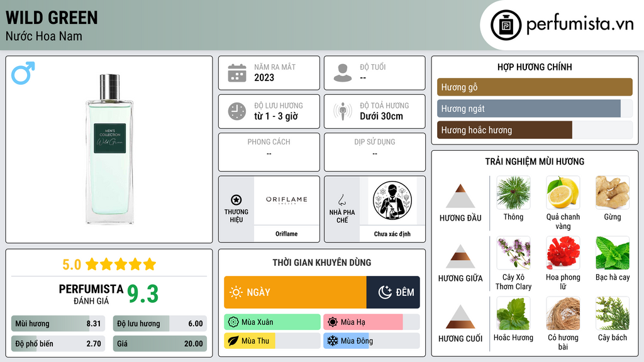Viewport: 644px width, 362px height.
Task: Click the Phong cách style box
Action: [x=269, y=152]
